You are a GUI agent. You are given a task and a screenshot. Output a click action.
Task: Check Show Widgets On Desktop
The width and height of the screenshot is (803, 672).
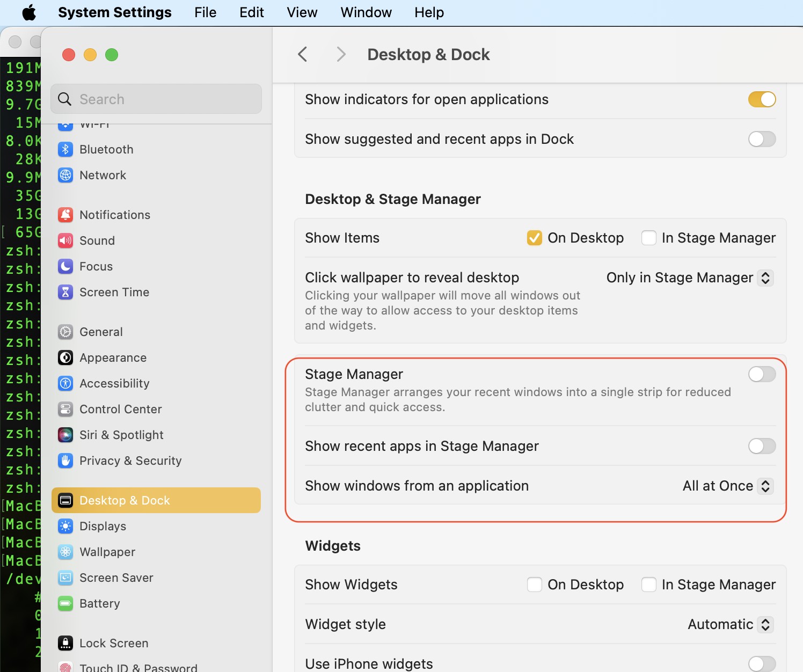pyautogui.click(x=535, y=585)
